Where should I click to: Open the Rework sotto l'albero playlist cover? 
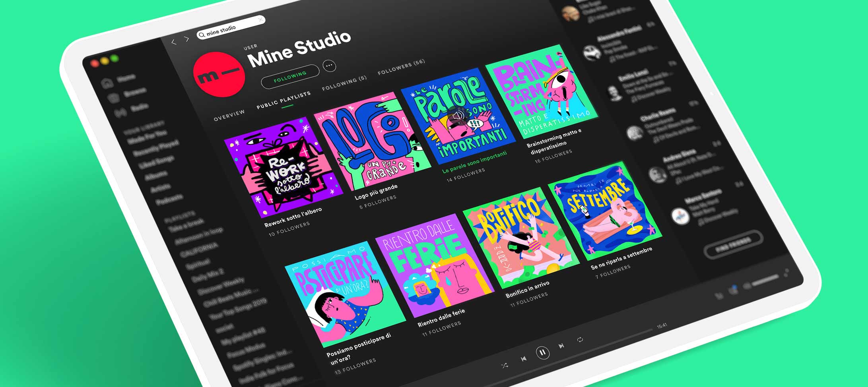point(284,167)
